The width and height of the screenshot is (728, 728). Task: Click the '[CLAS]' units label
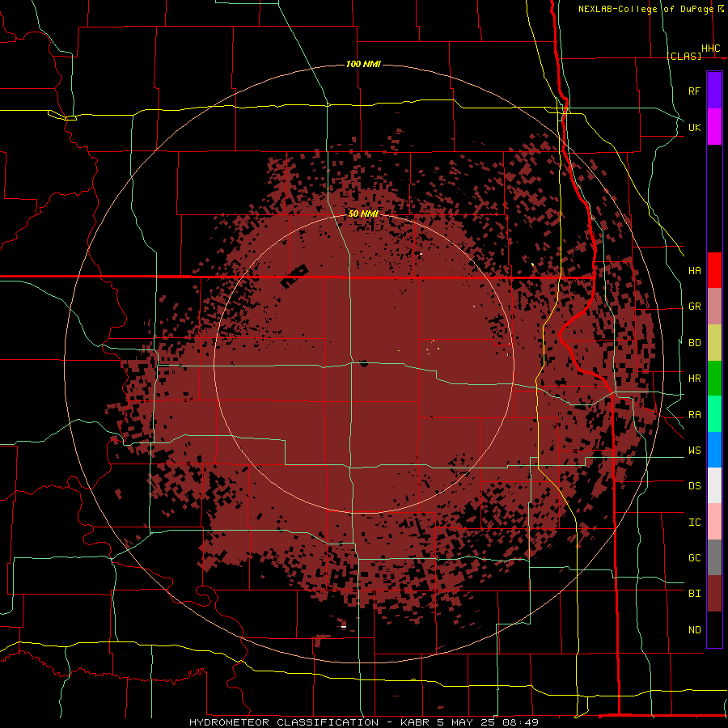(x=684, y=56)
